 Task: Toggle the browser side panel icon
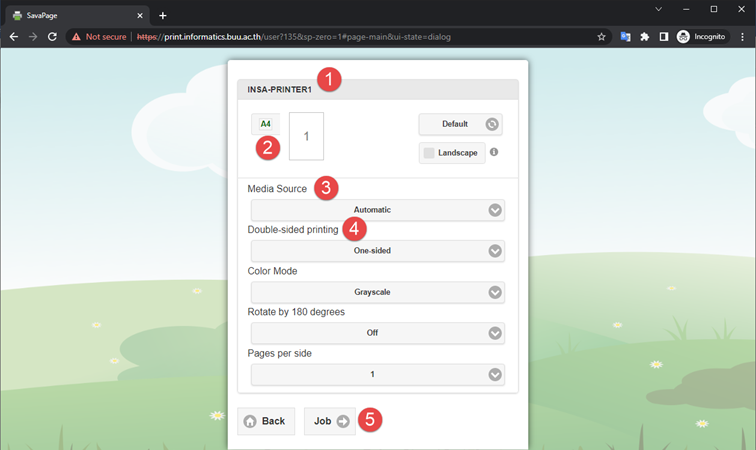(x=664, y=37)
